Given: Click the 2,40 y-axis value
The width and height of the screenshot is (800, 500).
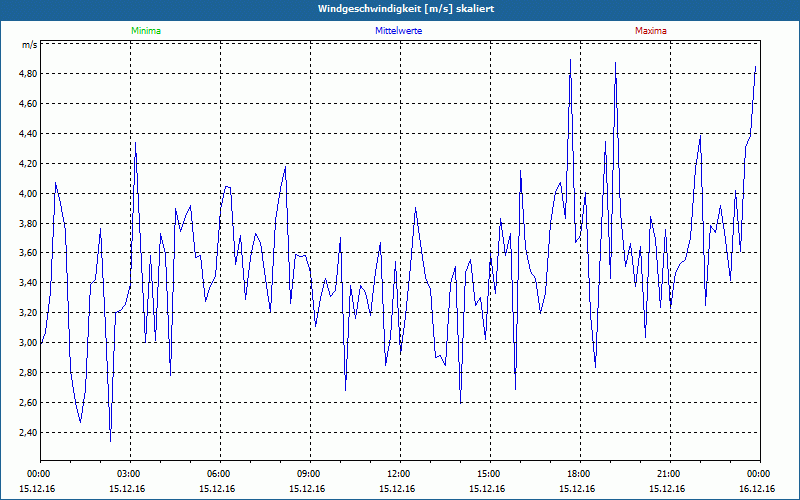Looking at the screenshot, I should coord(28,433).
